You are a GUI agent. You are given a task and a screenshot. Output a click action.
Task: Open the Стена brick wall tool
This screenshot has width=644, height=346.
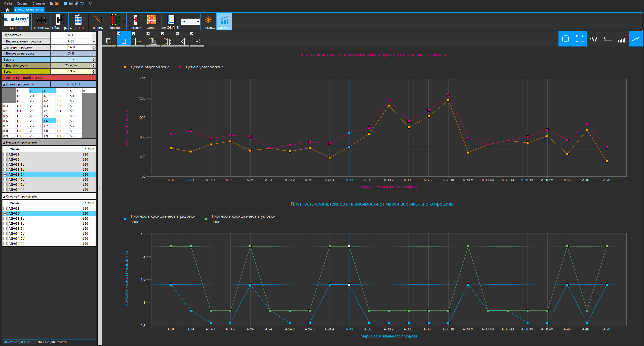tap(151, 22)
